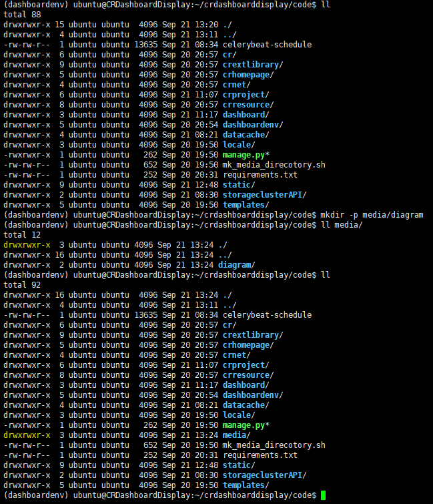Viewport: 433px width, 504px height.
Task: Click the blue 'diagram/' directory name
Action: pos(236,265)
